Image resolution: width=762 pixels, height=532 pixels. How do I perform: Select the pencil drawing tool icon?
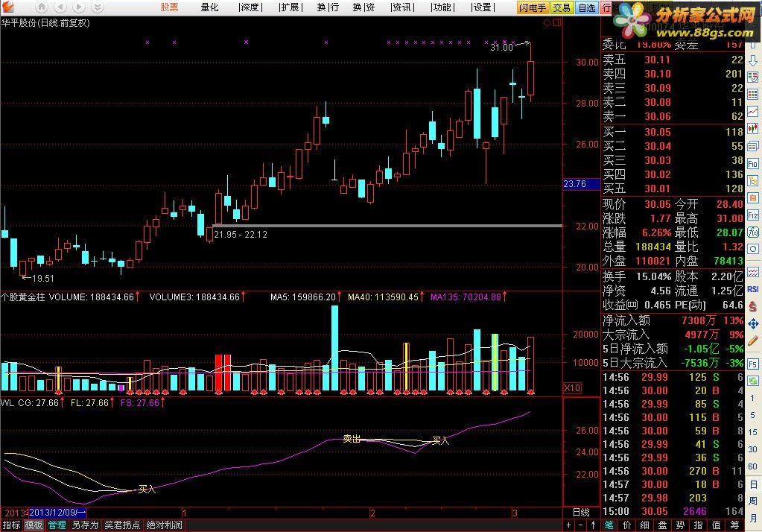pyautogui.click(x=753, y=341)
